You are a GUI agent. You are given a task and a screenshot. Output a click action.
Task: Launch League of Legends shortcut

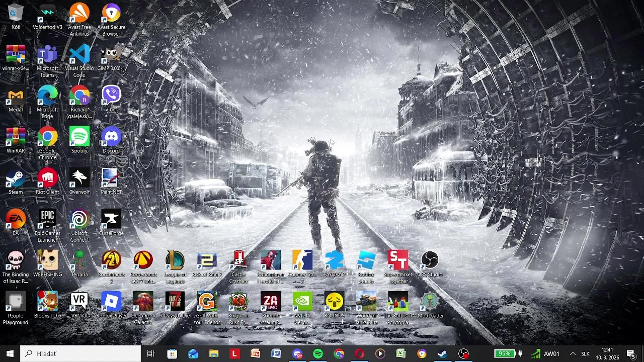pyautogui.click(x=175, y=267)
